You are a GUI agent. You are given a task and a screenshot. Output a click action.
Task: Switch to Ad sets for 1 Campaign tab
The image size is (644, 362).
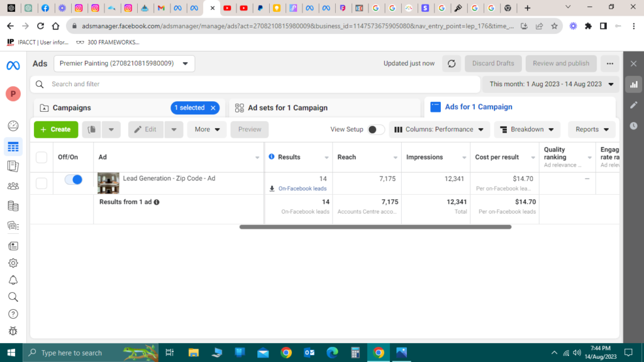point(287,108)
